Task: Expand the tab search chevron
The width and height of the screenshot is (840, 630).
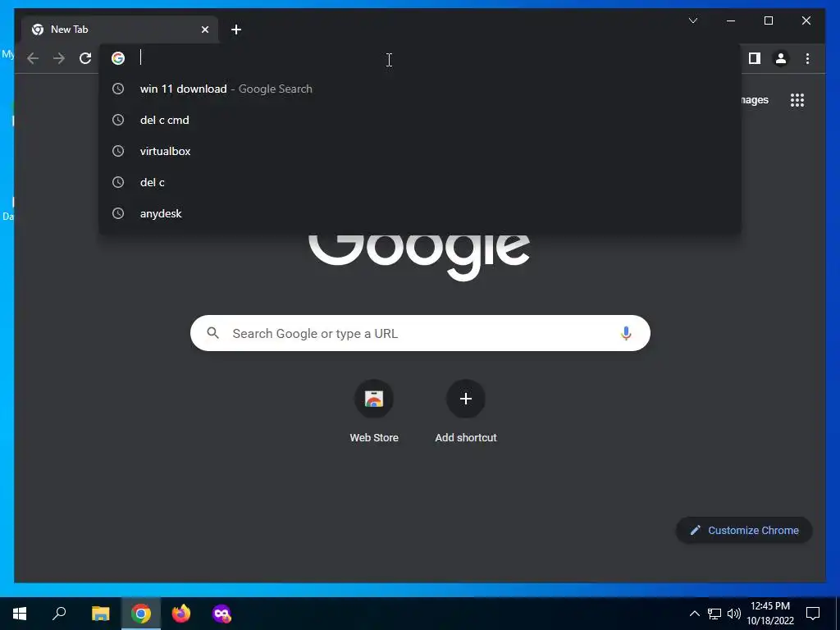Action: pyautogui.click(x=692, y=21)
